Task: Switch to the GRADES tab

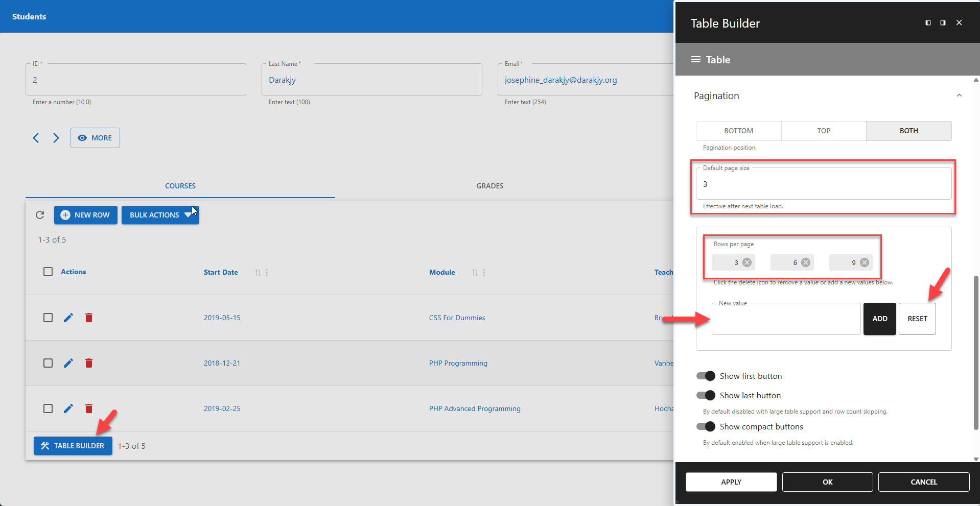Action: (x=489, y=186)
